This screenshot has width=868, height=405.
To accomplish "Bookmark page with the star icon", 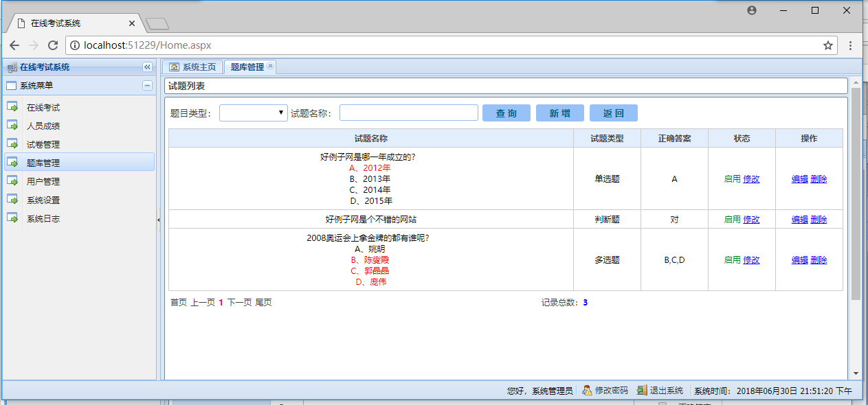I will (828, 45).
